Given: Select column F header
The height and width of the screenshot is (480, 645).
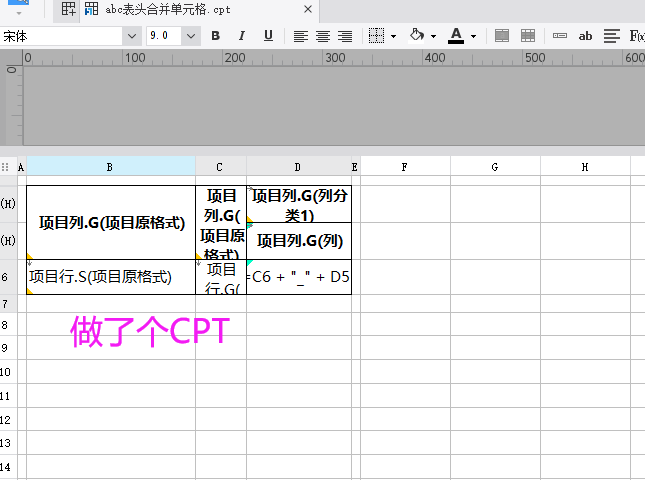Looking at the screenshot, I should [405, 167].
